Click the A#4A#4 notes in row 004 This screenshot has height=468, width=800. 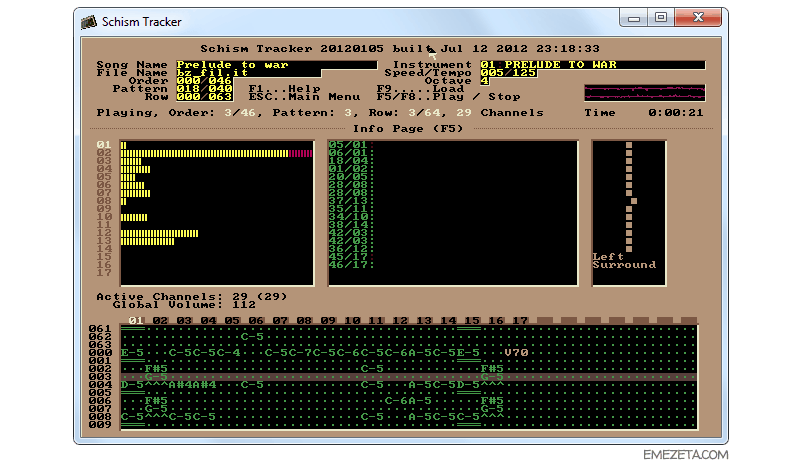pos(192,385)
